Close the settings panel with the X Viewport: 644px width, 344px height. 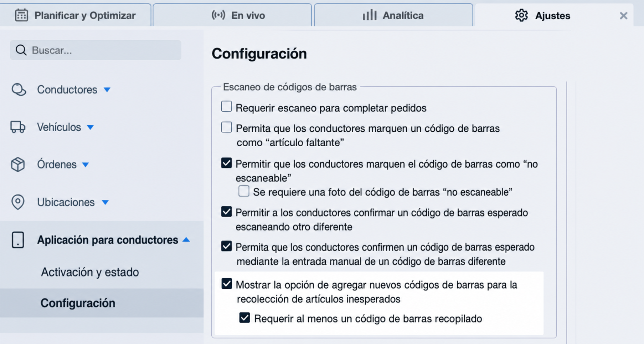click(x=623, y=16)
